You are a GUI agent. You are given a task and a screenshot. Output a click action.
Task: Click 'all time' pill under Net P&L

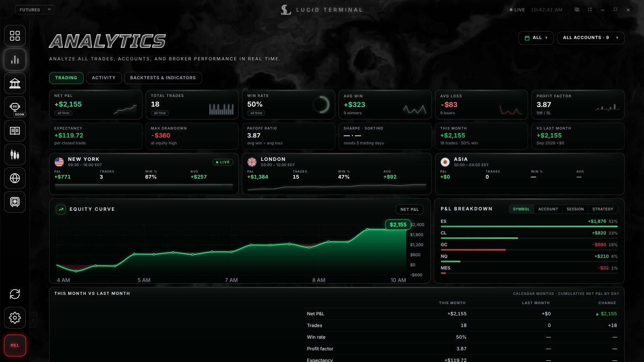click(64, 113)
